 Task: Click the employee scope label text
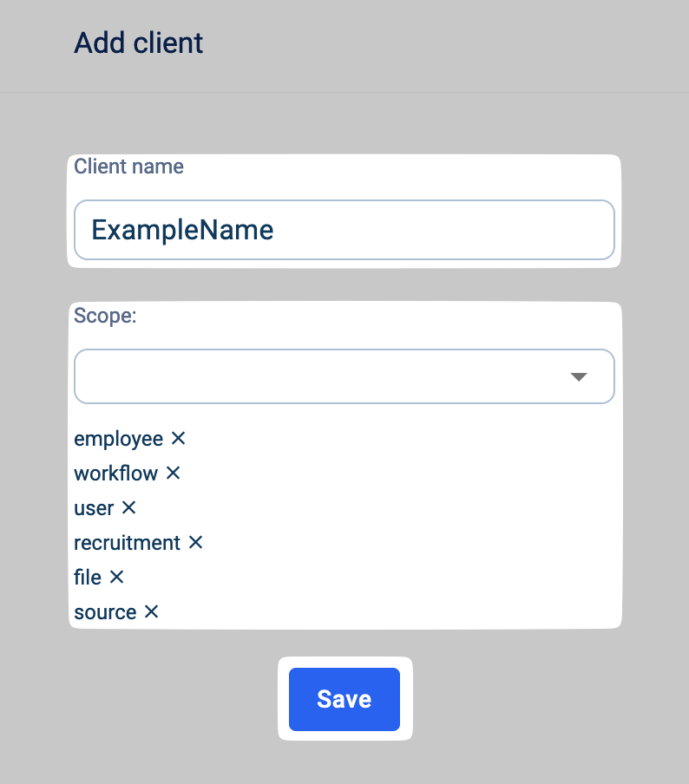coord(118,439)
